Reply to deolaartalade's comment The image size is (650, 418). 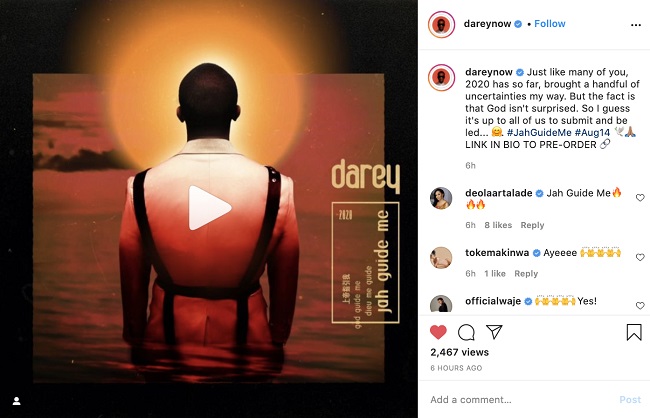pyautogui.click(x=532, y=225)
